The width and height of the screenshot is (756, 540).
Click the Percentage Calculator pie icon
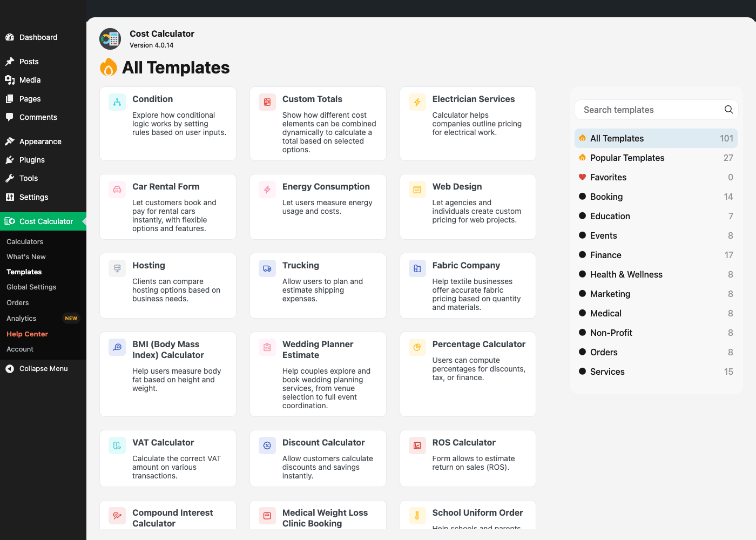pyautogui.click(x=417, y=347)
